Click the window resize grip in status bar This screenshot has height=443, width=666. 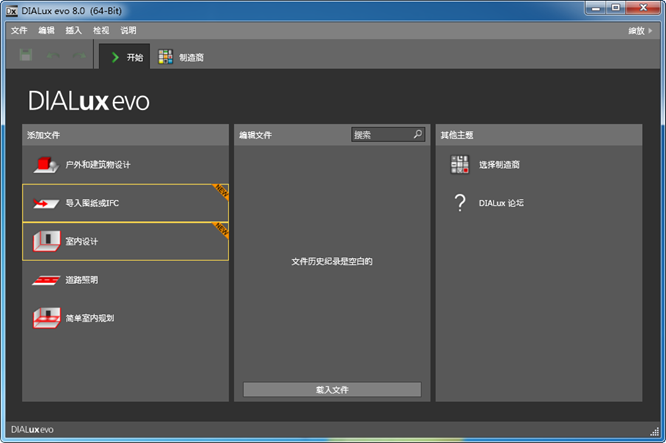[655, 432]
